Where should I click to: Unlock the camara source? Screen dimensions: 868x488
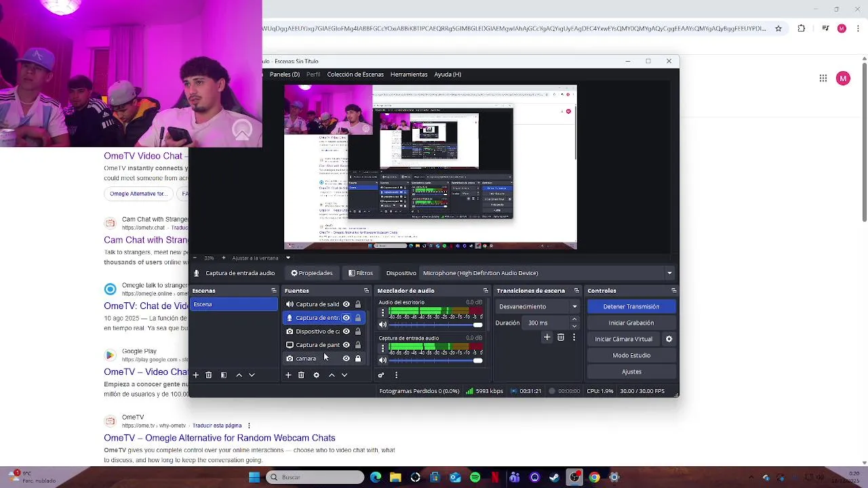[358, 359]
